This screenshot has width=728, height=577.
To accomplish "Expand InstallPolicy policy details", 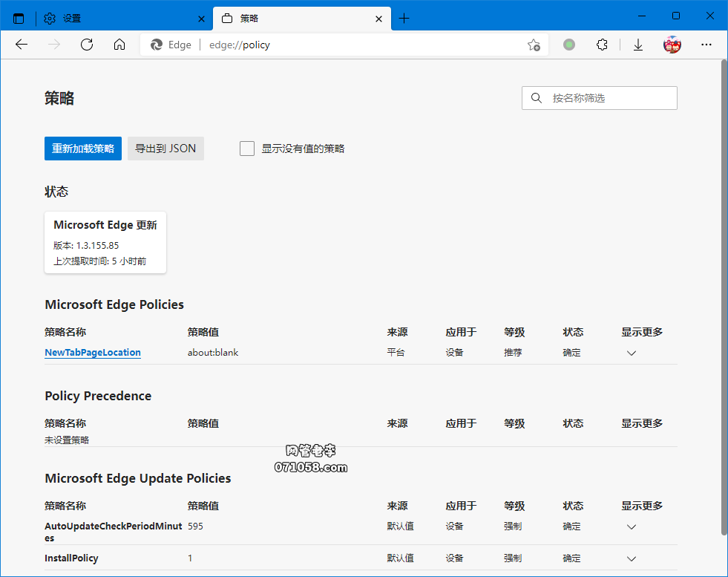I will 631,558.
